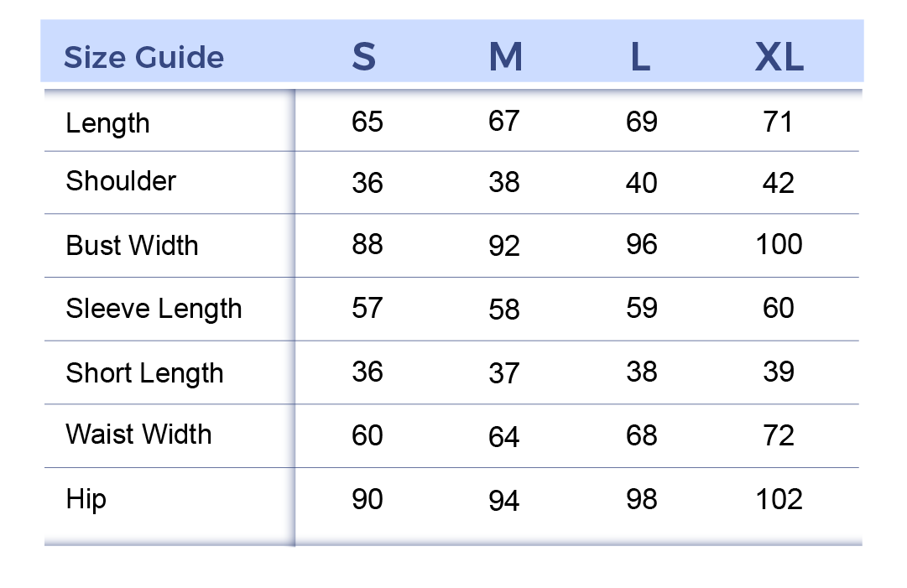Click Hip value 90 for size S

(367, 500)
